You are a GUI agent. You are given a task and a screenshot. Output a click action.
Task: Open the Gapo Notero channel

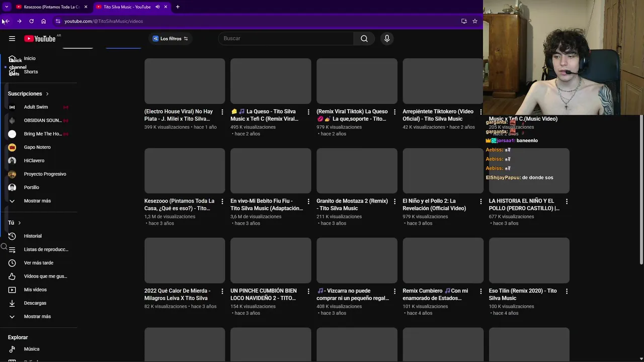(38, 147)
